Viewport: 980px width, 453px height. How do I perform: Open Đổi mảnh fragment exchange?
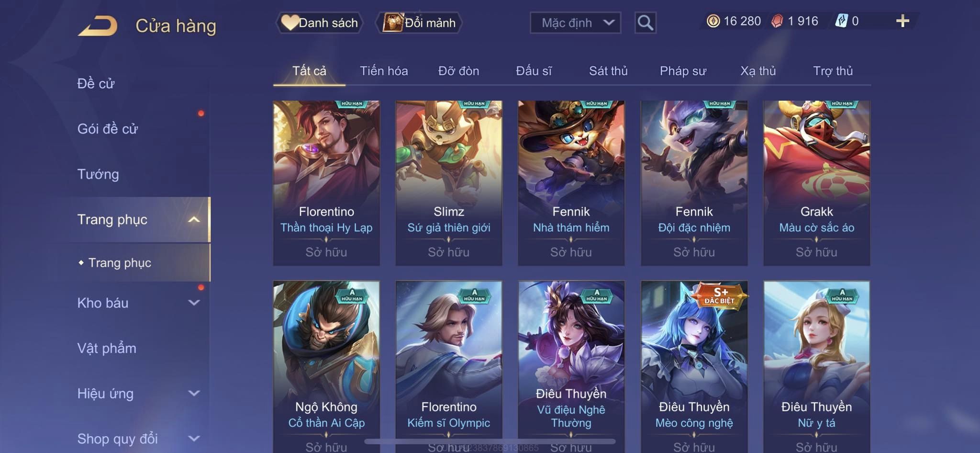(x=419, y=23)
